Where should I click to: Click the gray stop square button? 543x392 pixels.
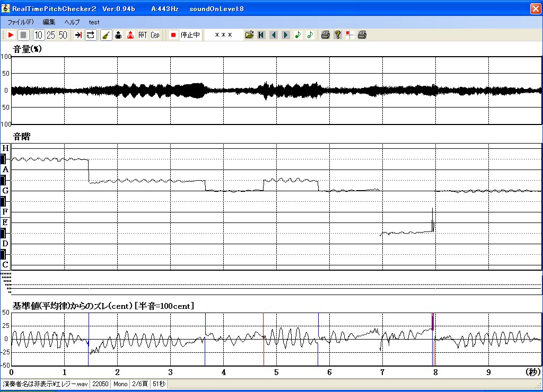pyautogui.click(x=23, y=35)
